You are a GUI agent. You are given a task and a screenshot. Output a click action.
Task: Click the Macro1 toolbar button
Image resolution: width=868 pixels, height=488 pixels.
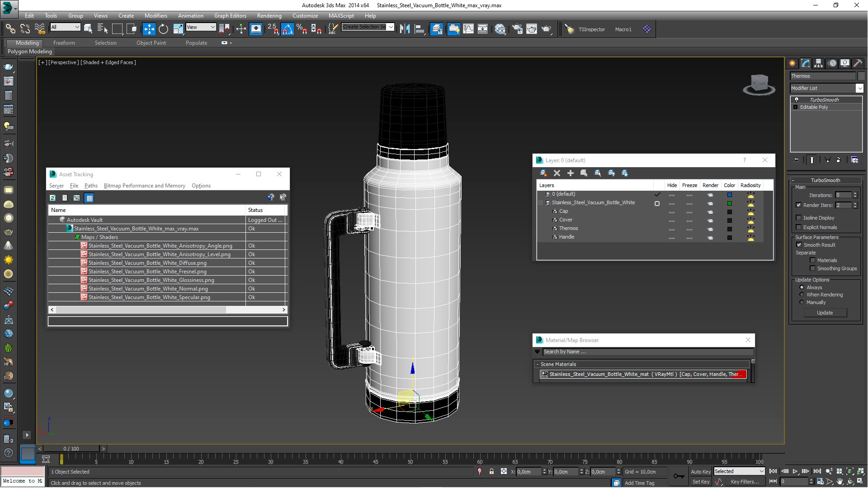point(623,29)
